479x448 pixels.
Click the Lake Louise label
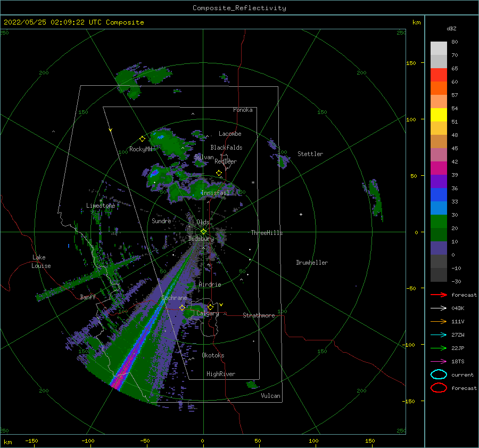pos(41,262)
